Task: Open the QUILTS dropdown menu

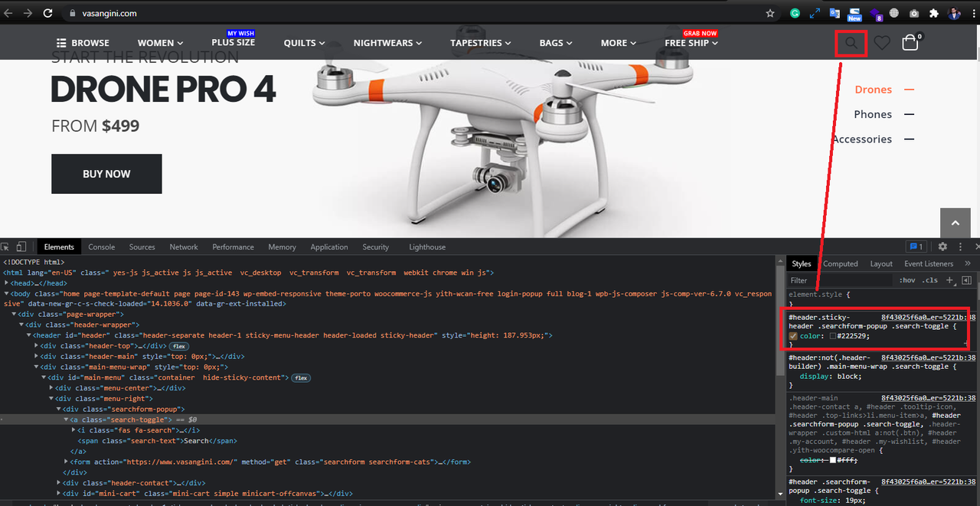Action: pyautogui.click(x=304, y=43)
